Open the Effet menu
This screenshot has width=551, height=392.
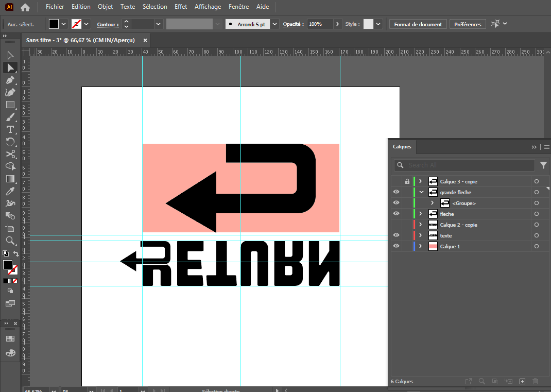click(x=181, y=7)
